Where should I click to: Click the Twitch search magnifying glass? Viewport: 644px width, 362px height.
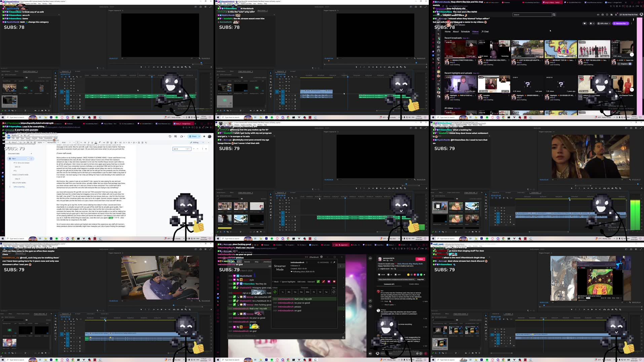point(554,14)
